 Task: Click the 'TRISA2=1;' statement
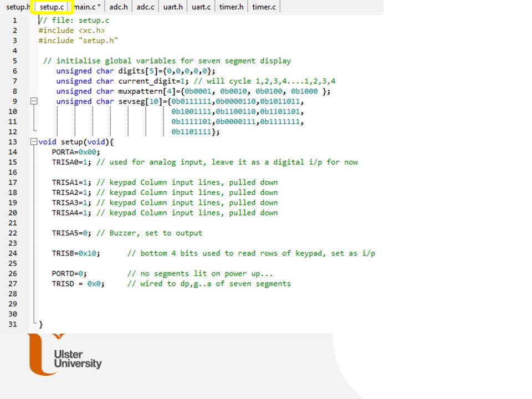coord(71,193)
